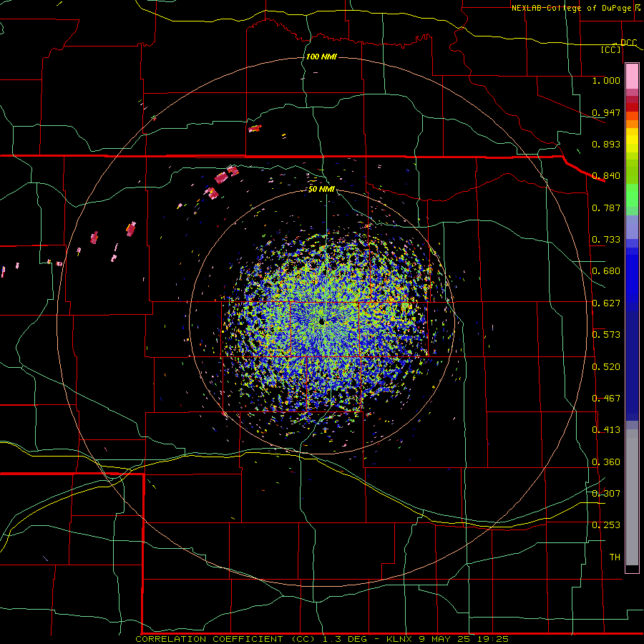Viewport: 644px width, 644px height.
Task: Click the 0.467 color scale label
Action: (606, 399)
